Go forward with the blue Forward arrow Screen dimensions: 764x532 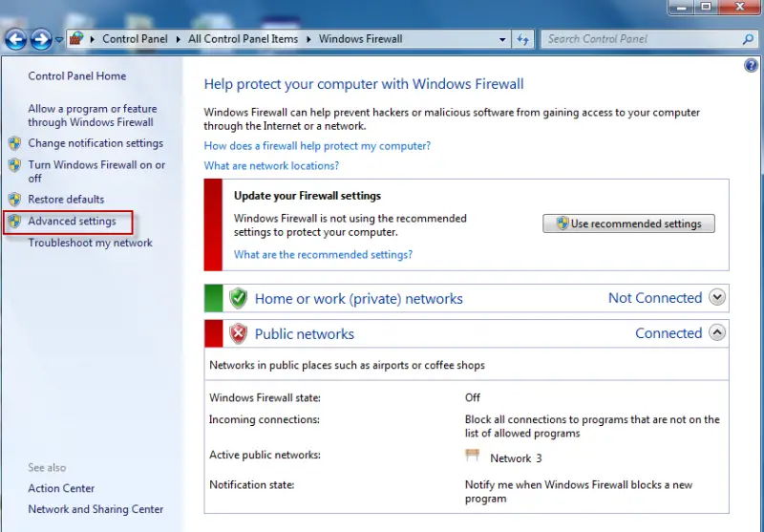(41, 39)
